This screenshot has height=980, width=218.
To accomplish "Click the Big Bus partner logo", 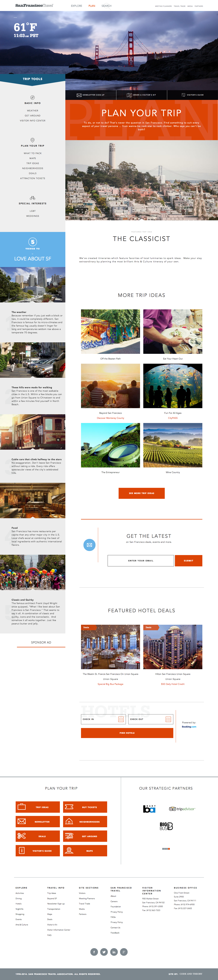I will (166, 826).
